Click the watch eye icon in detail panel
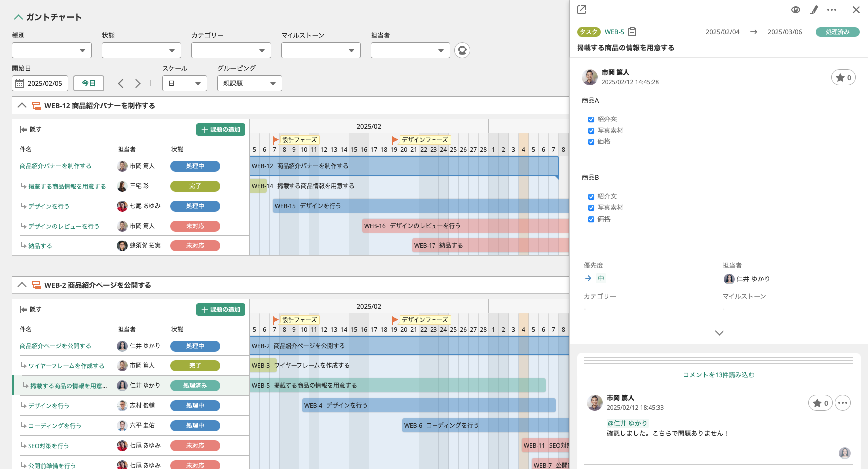The width and height of the screenshot is (868, 469). click(796, 10)
